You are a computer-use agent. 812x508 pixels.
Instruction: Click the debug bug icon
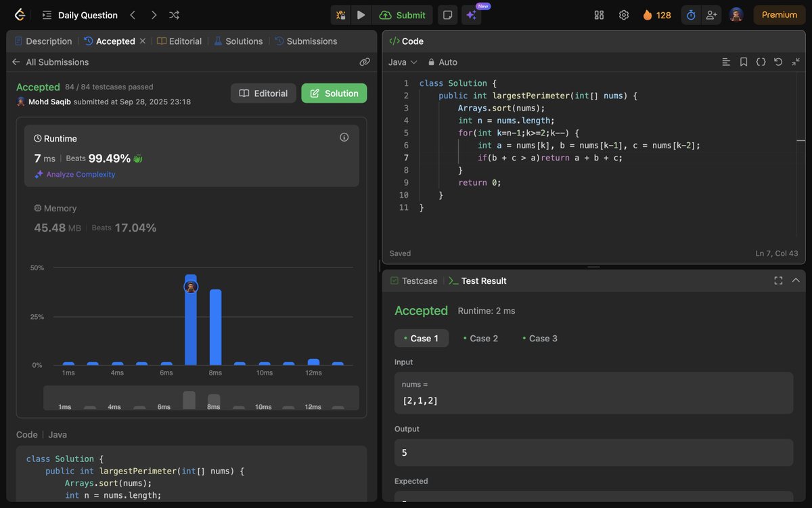[341, 15]
